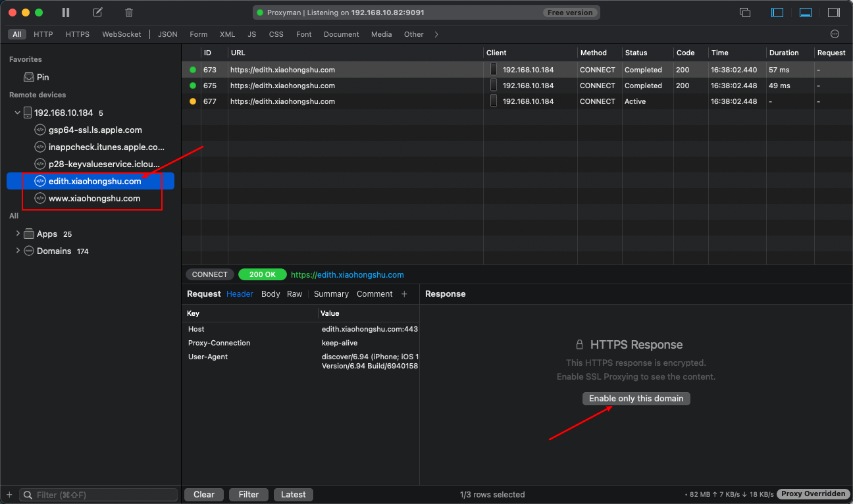
Task: Filter by JSON content type
Action: [x=168, y=34]
